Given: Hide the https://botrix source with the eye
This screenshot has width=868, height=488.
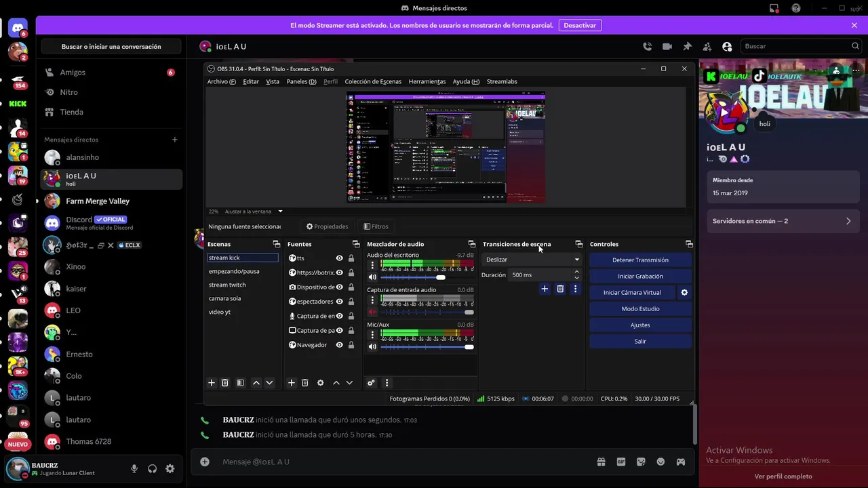Looking at the screenshot, I should 340,272.
